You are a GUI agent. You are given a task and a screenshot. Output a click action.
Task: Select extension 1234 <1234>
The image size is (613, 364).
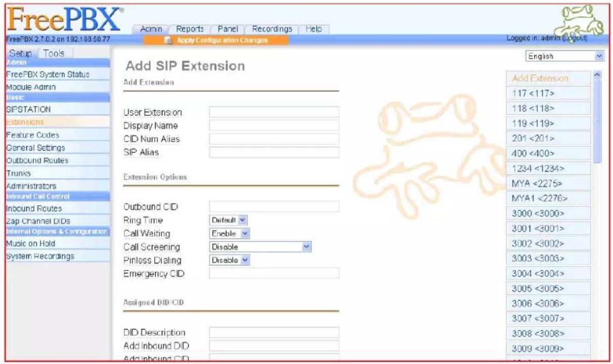[x=548, y=168]
